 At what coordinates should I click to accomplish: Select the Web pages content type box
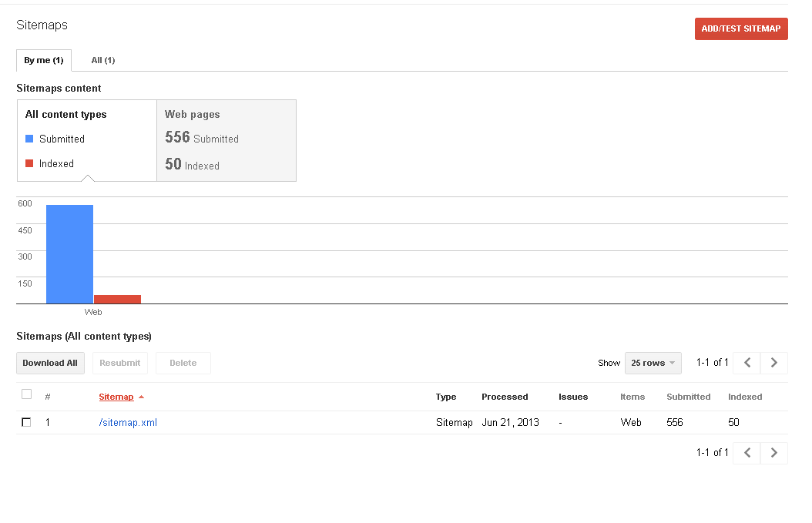[x=226, y=140]
